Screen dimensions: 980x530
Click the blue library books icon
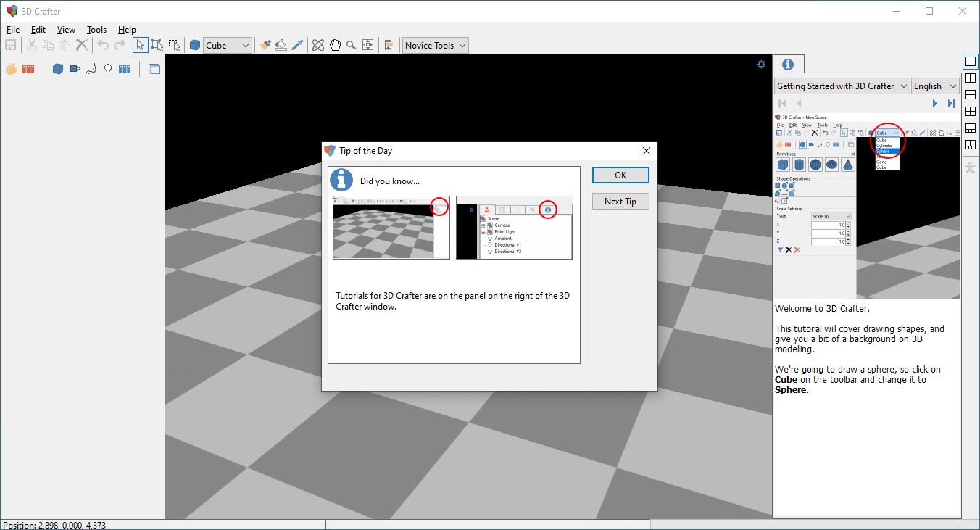pyautogui.click(x=125, y=69)
